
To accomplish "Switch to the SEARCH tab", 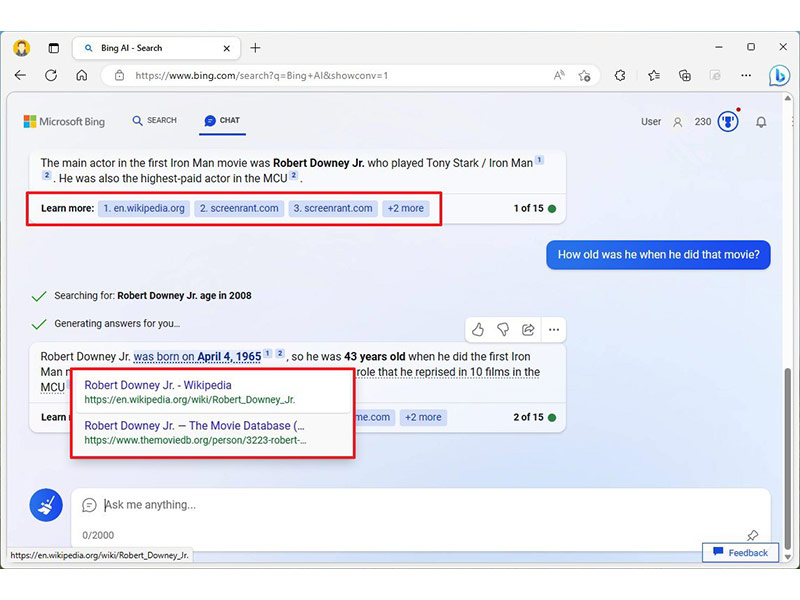I will click(x=154, y=121).
